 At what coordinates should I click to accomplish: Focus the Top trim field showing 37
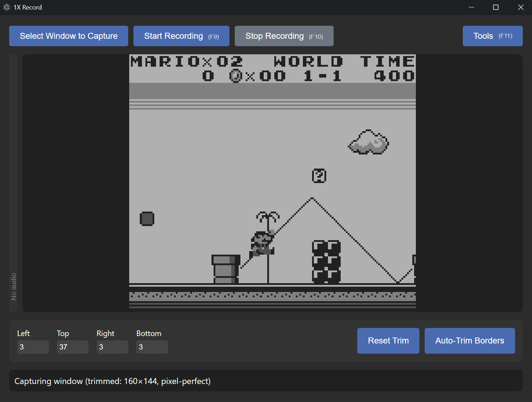tap(72, 347)
